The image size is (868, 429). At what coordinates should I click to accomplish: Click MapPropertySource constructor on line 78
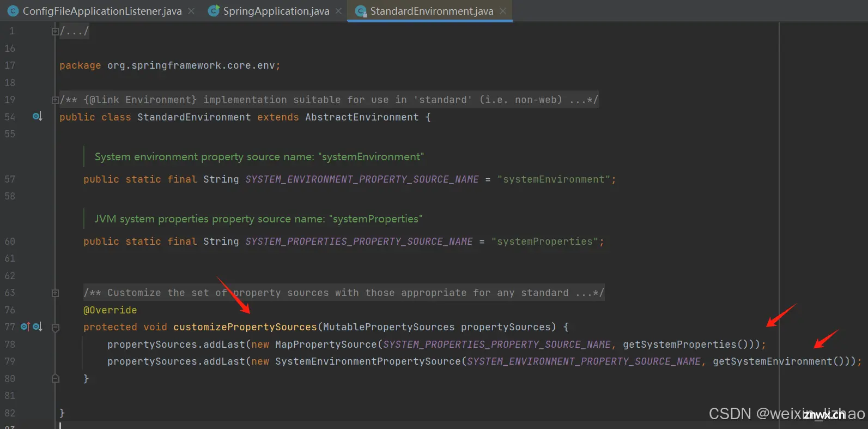[x=326, y=345]
